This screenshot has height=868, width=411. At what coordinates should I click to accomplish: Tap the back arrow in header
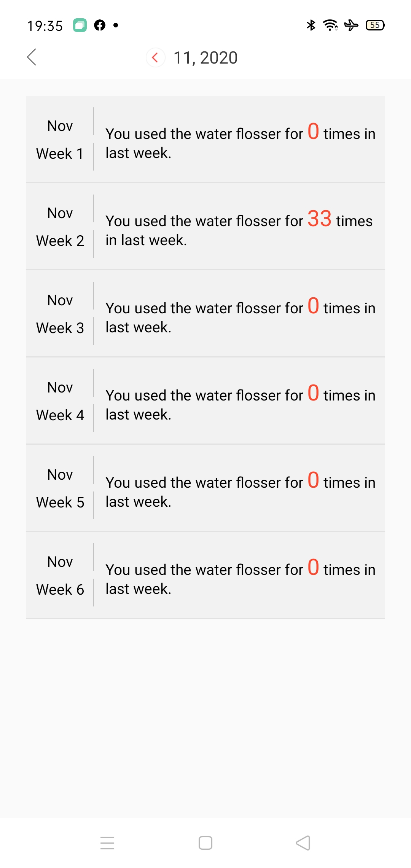[32, 57]
